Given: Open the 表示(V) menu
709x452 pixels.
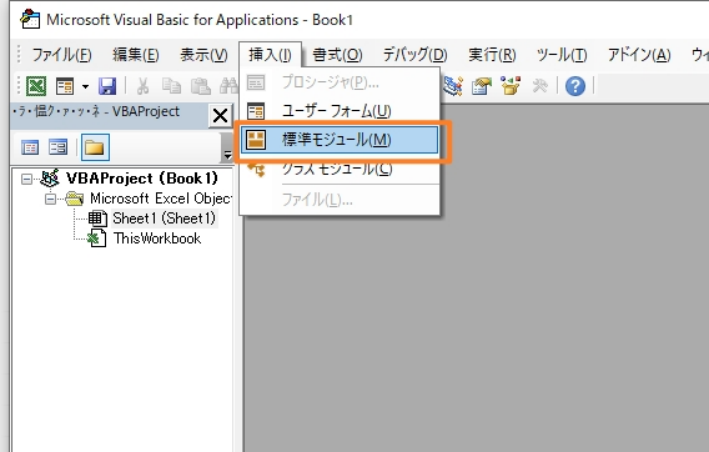Looking at the screenshot, I should pyautogui.click(x=204, y=55).
